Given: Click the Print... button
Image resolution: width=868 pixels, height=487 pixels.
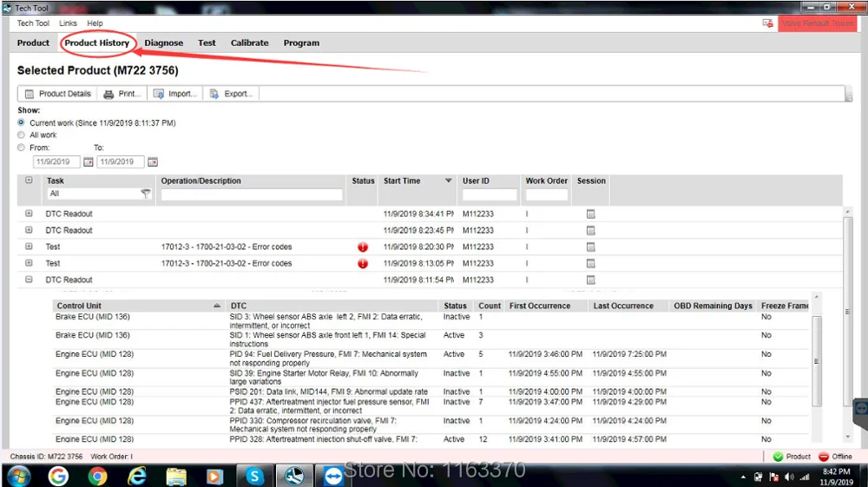Looking at the screenshot, I should (x=122, y=94).
